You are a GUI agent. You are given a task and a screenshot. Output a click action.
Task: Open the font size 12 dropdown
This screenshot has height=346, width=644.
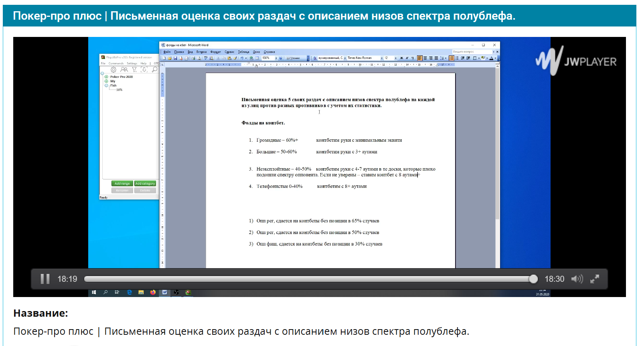[396, 58]
